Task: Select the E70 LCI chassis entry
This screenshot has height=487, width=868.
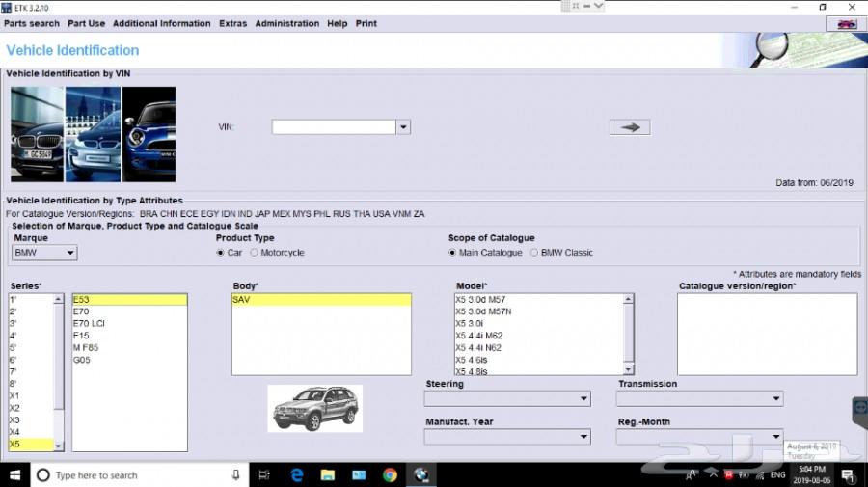Action: tap(129, 323)
